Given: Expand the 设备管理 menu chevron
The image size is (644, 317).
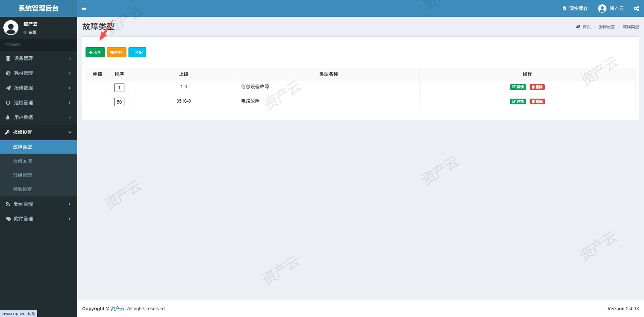Looking at the screenshot, I should 70,58.
